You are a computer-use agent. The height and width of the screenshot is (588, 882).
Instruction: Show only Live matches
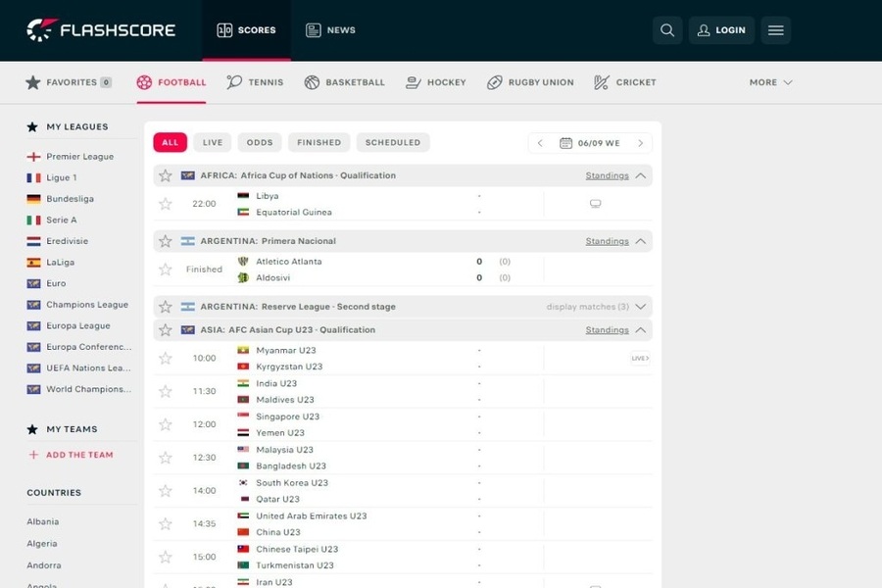pyautogui.click(x=213, y=142)
